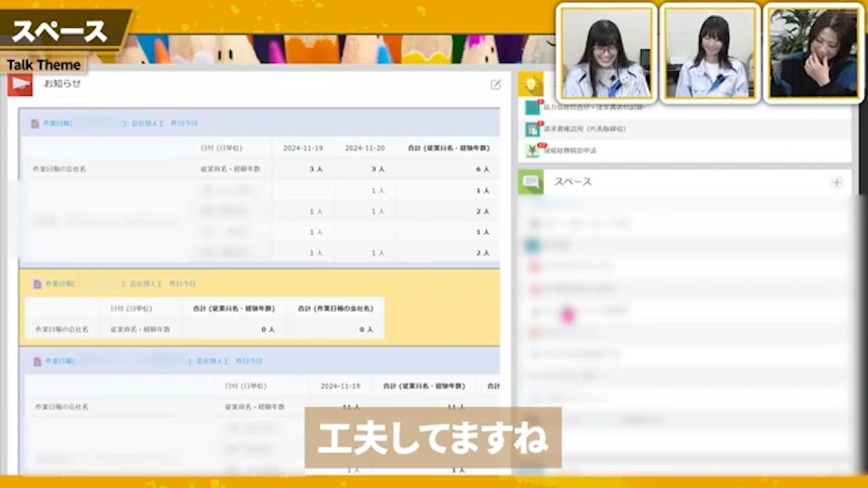Click the green speech-bubble スペース icon

529,181
